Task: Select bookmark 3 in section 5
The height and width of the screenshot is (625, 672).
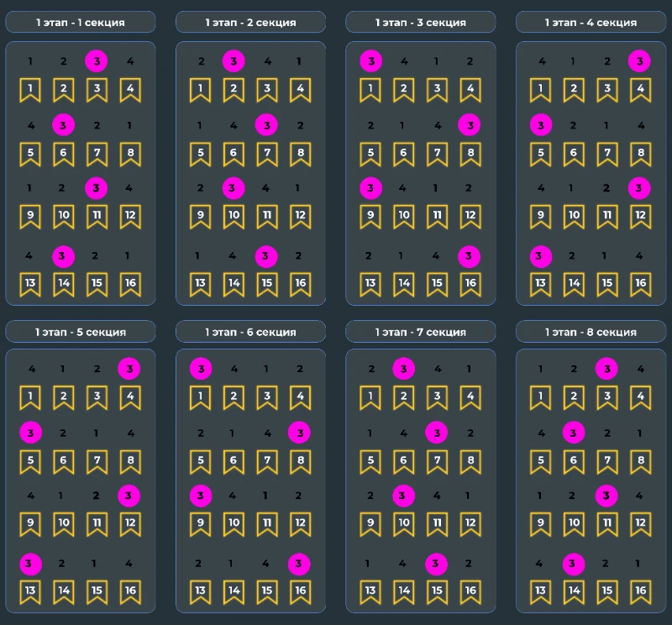Action: pos(97,397)
